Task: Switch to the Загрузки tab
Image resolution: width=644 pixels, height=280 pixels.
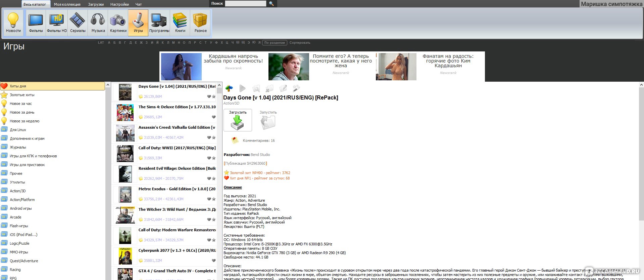Action: (x=96, y=4)
